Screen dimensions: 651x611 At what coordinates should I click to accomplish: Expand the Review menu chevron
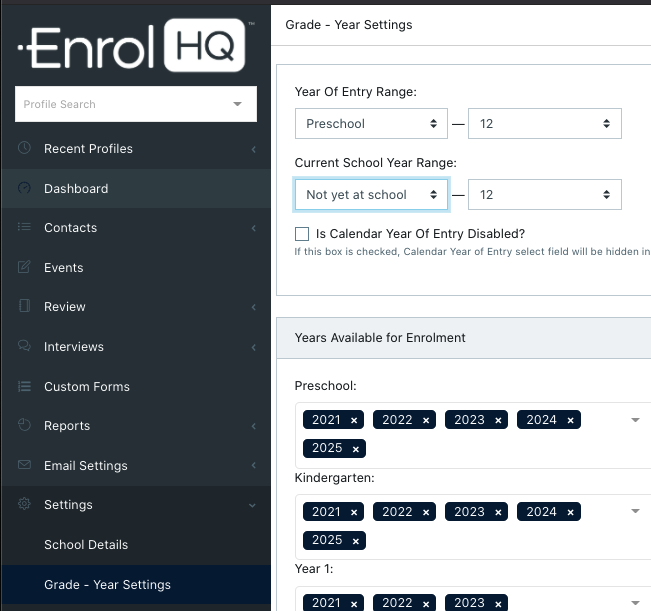[x=254, y=307]
